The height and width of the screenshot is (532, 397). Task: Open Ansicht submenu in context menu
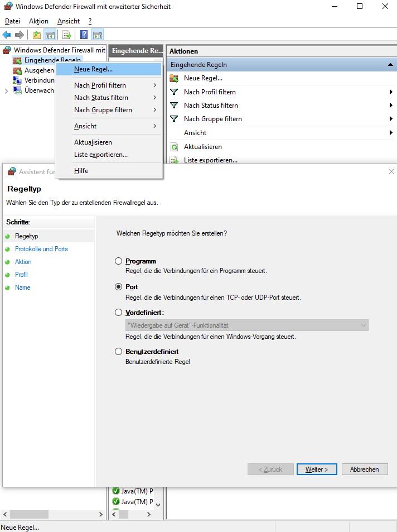tap(109, 126)
